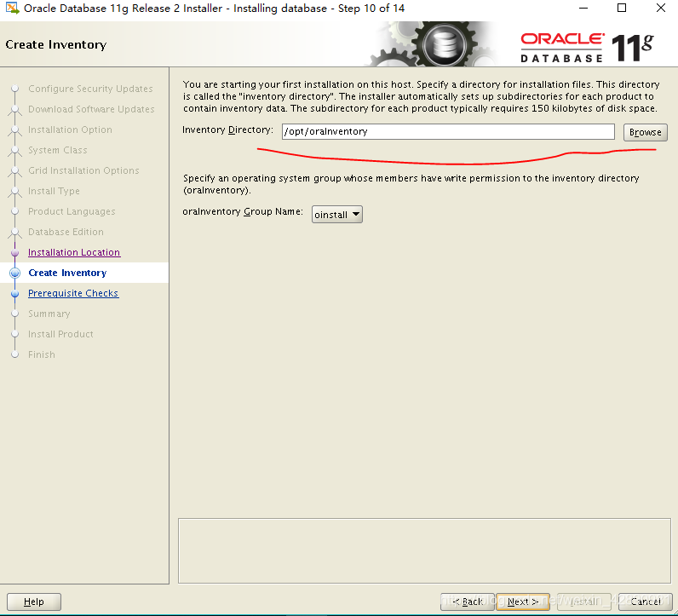Click the empty message pane above the buttons
Screen dimensions: 678x616
pos(424,550)
